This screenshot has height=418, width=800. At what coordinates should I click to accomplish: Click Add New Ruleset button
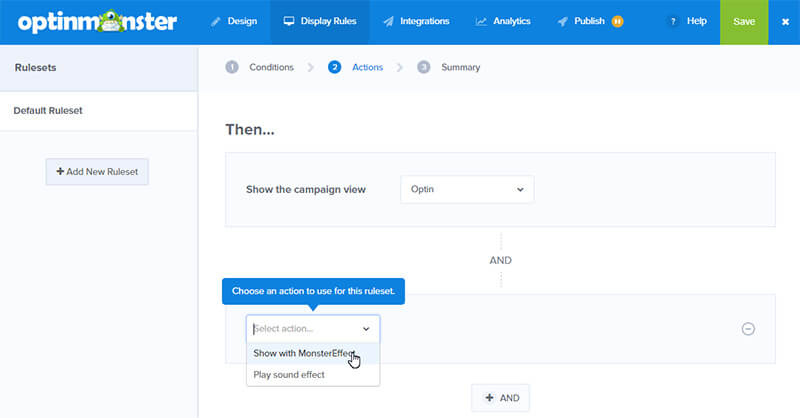[97, 171]
